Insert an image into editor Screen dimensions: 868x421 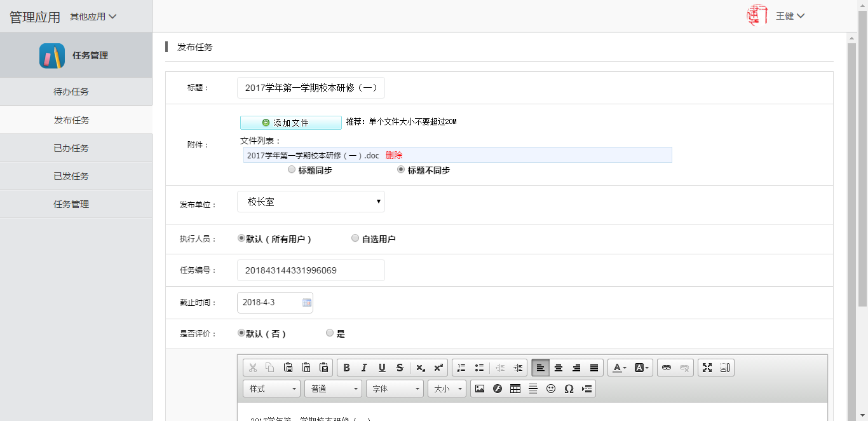click(480, 389)
